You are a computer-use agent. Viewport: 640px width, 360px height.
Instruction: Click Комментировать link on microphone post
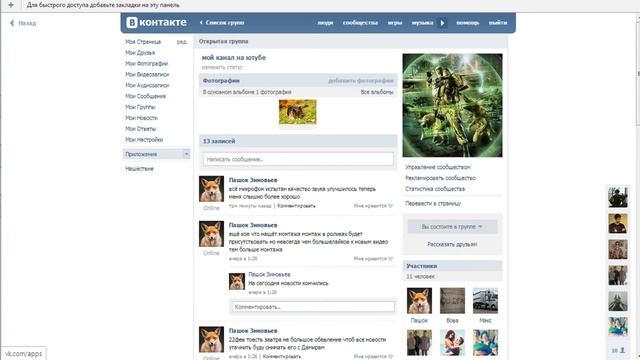[296, 206]
